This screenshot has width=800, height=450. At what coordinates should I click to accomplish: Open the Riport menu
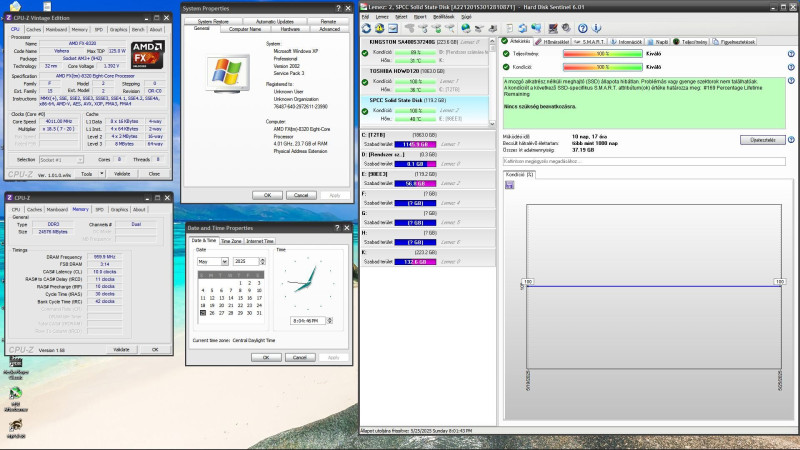pos(420,17)
